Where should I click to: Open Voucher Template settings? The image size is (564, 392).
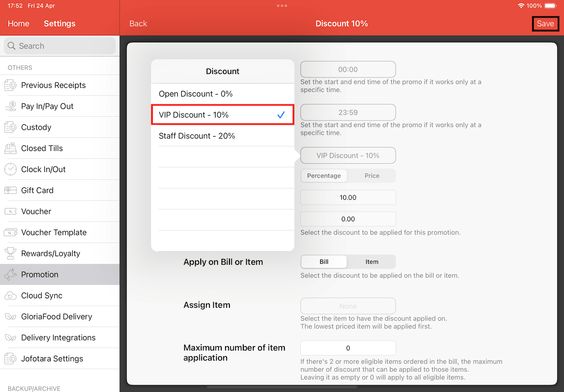point(60,232)
